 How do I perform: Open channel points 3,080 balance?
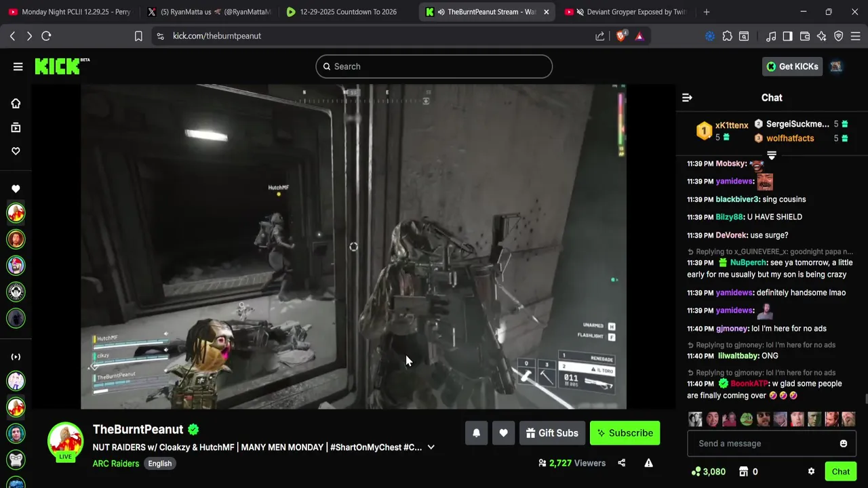(x=709, y=472)
